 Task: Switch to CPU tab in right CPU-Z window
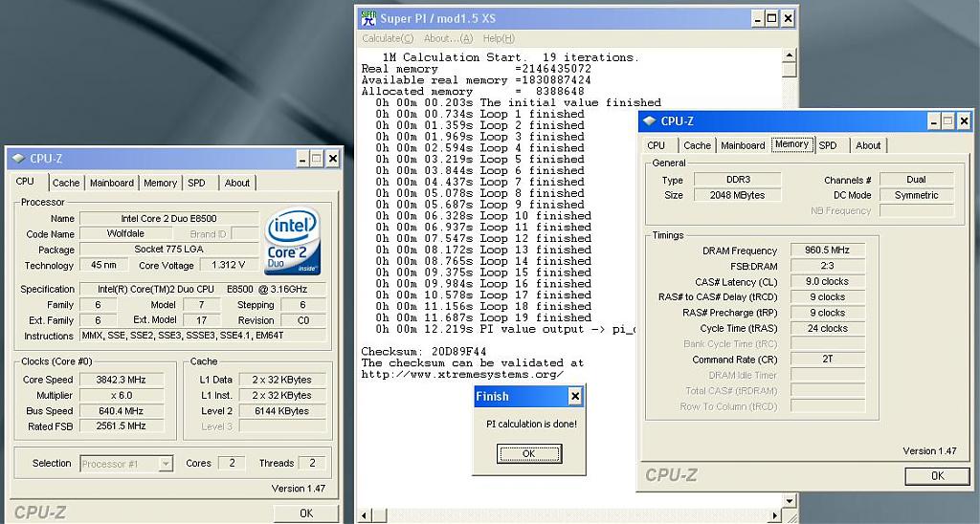657,145
